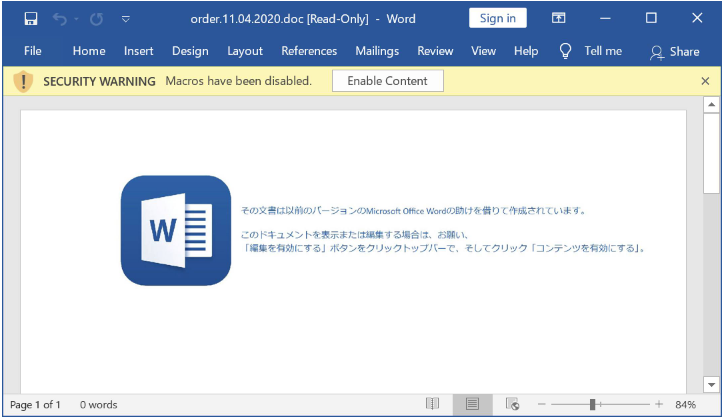Viewport: 724px width, 419px height.
Task: Open the File menu
Action: click(33, 51)
